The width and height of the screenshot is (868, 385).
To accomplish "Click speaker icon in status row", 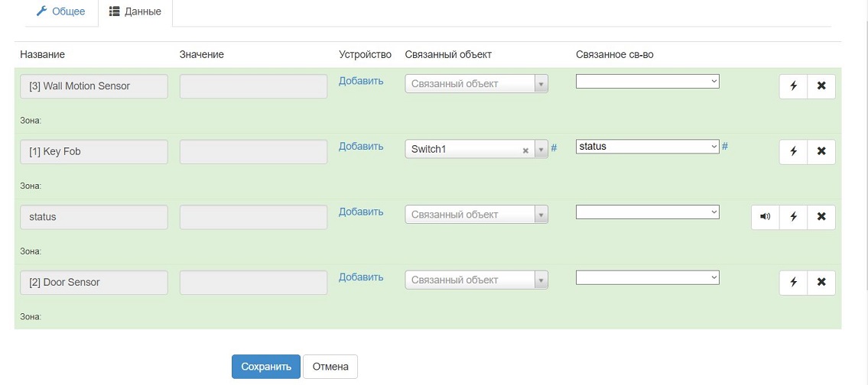I will [765, 217].
